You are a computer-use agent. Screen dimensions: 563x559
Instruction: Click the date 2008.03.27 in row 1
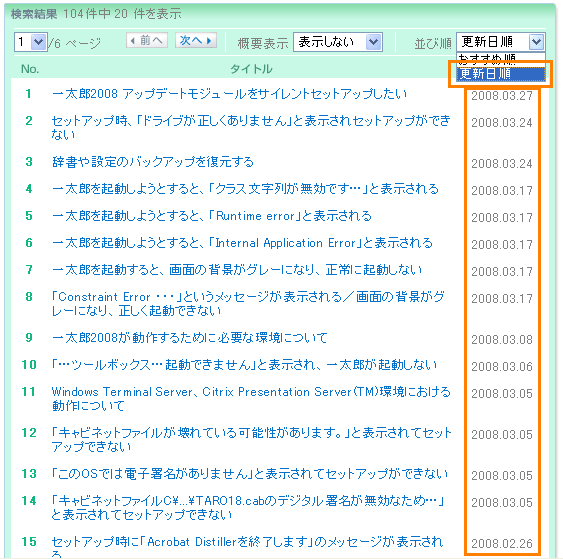(502, 96)
